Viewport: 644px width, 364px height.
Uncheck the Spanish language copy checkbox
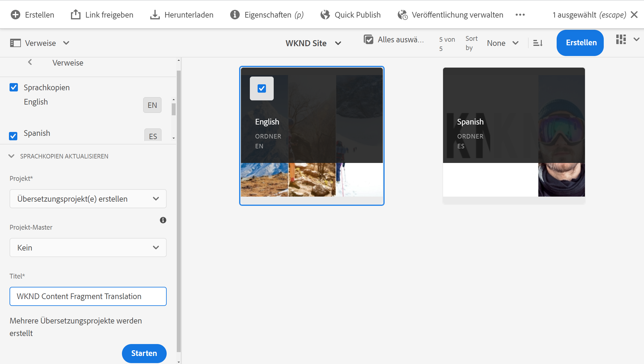pyautogui.click(x=13, y=136)
